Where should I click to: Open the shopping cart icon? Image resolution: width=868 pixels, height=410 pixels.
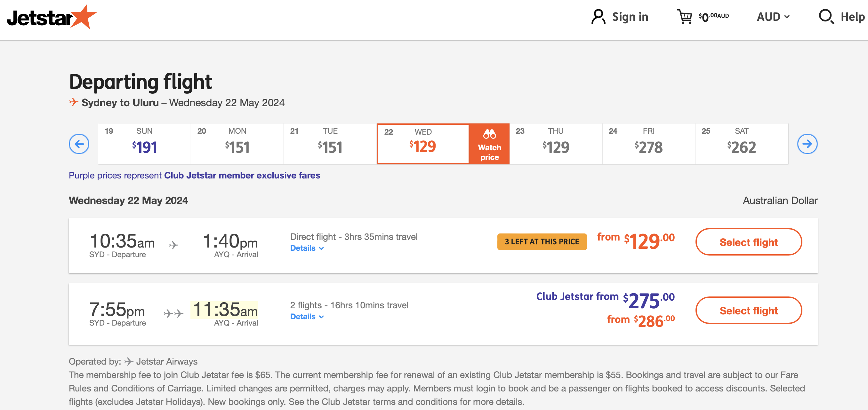[684, 17]
